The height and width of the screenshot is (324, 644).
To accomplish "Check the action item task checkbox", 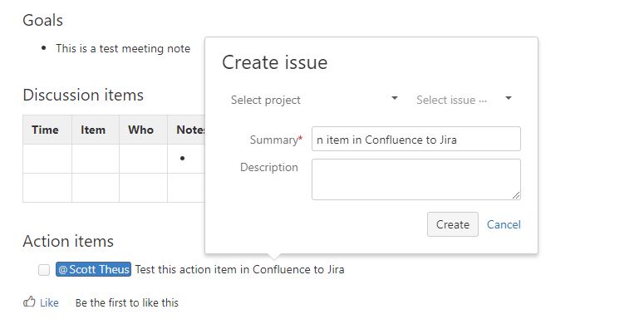I will (x=44, y=270).
